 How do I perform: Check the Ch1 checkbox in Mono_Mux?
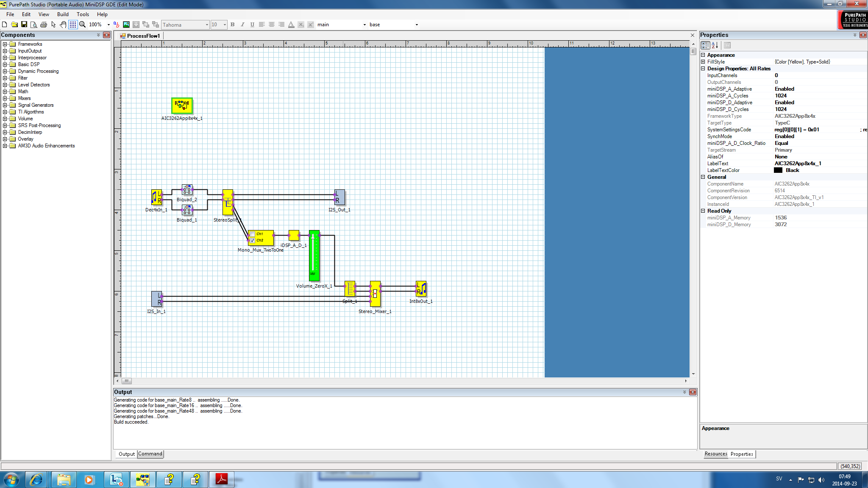pyautogui.click(x=253, y=234)
